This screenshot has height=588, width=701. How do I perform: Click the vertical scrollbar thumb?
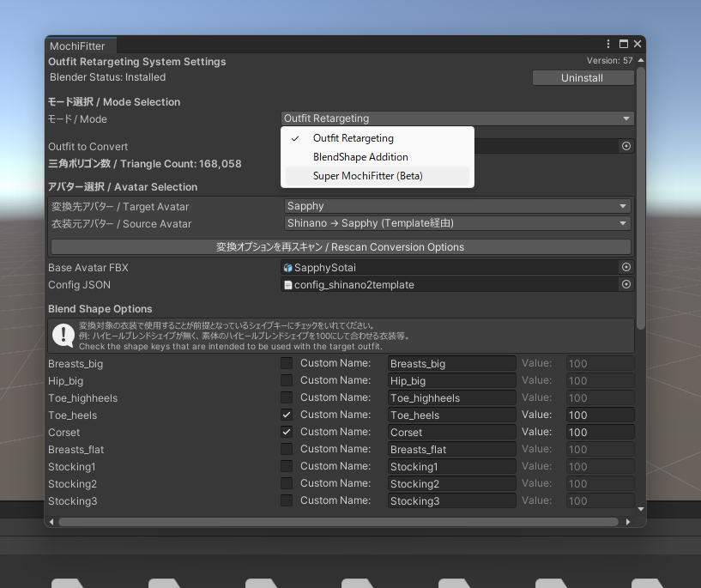click(x=641, y=198)
